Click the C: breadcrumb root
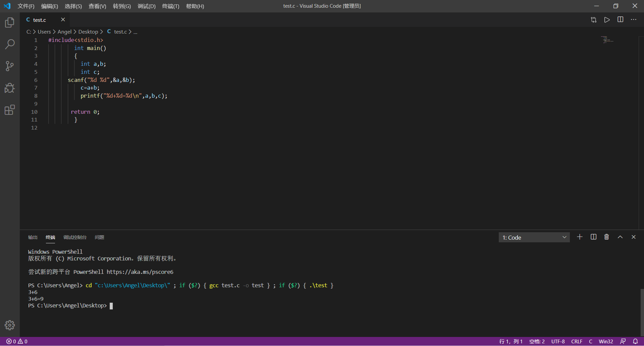The image size is (644, 346). [29, 32]
